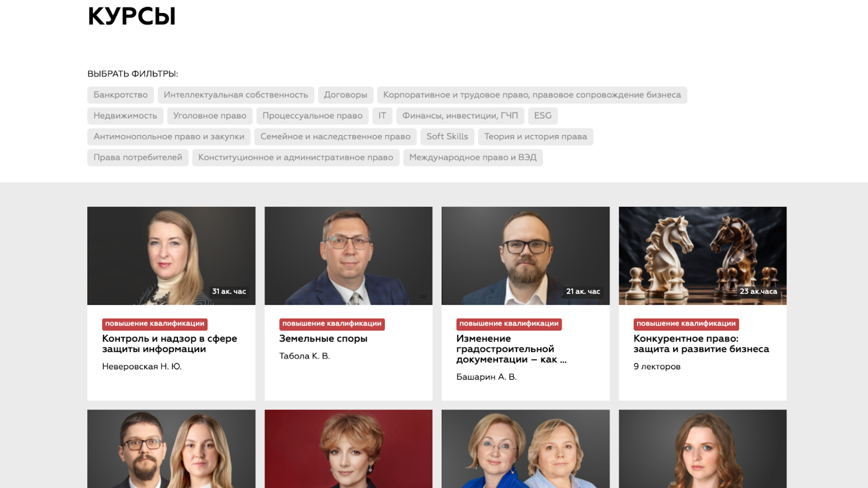This screenshot has height=488, width=868.
Task: Select Права потребителей filter chip
Action: [138, 157]
